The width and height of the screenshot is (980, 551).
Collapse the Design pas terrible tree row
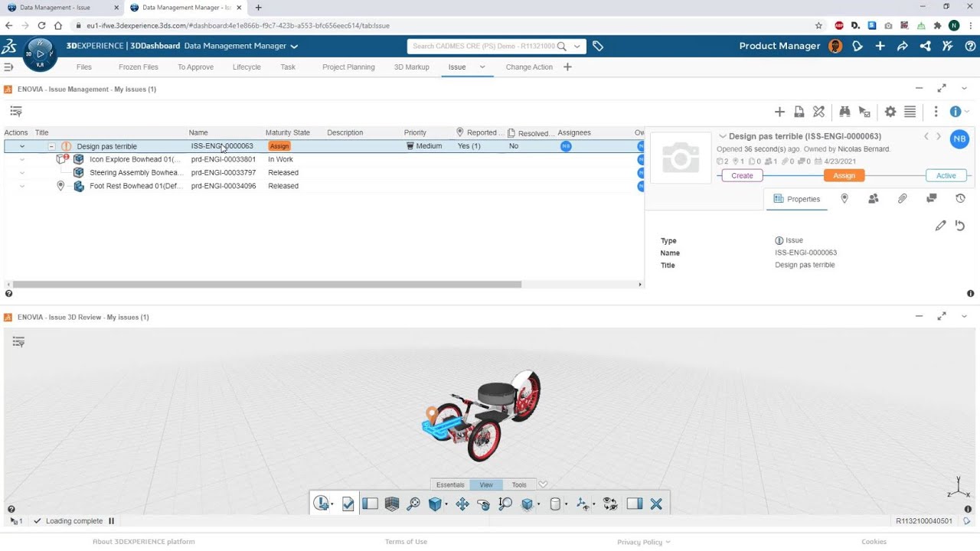52,146
